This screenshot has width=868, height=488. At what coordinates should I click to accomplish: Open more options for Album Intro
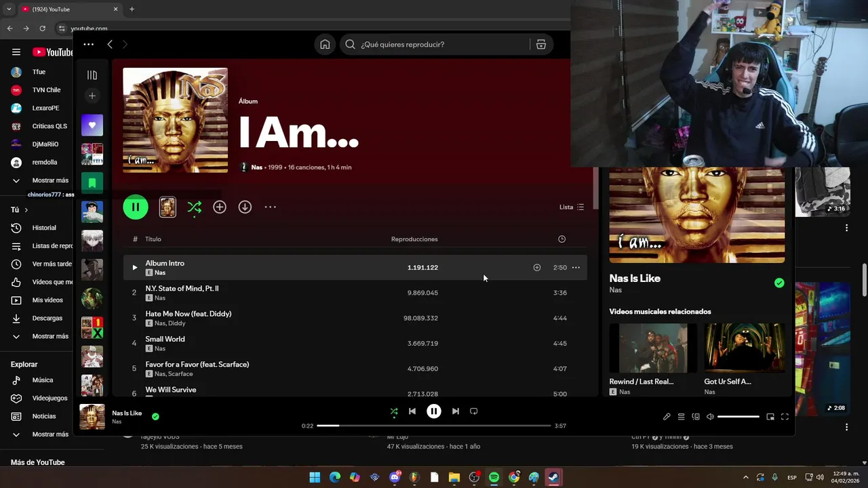[576, 268]
